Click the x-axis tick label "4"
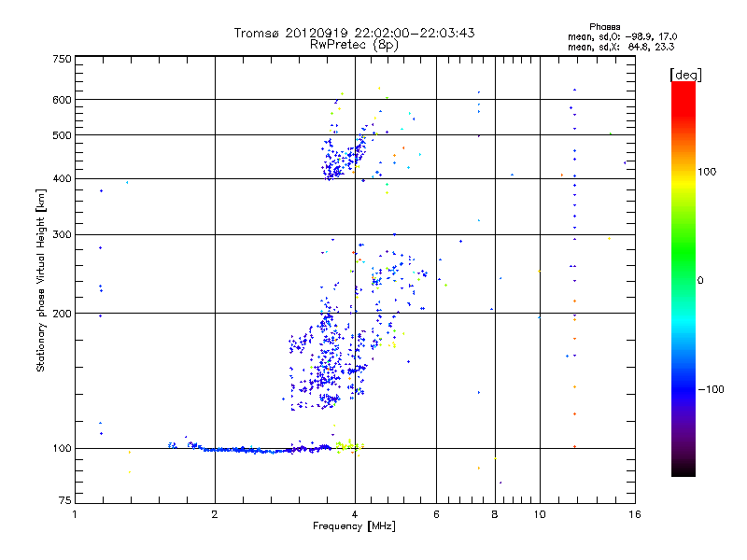This screenshot has width=747, height=560. pos(355,514)
